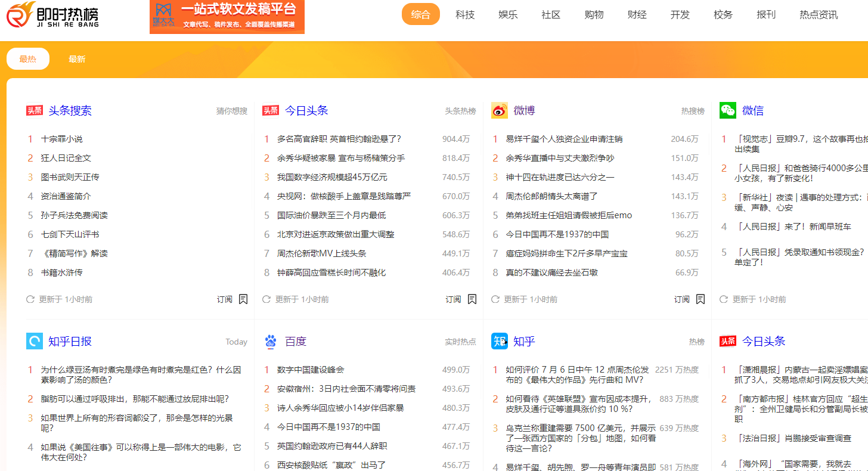The height and width of the screenshot is (471, 868).
Task: Open the 热点资讯 category
Action: click(819, 15)
